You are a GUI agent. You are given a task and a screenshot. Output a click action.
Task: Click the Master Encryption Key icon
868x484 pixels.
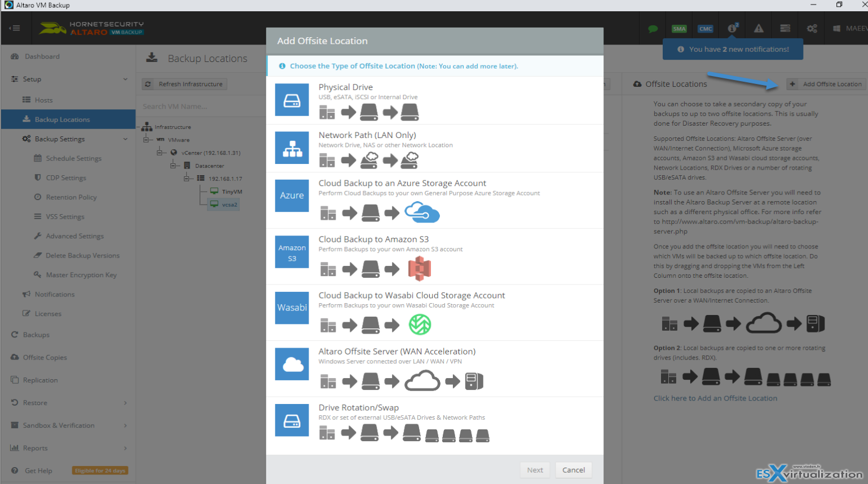click(38, 274)
